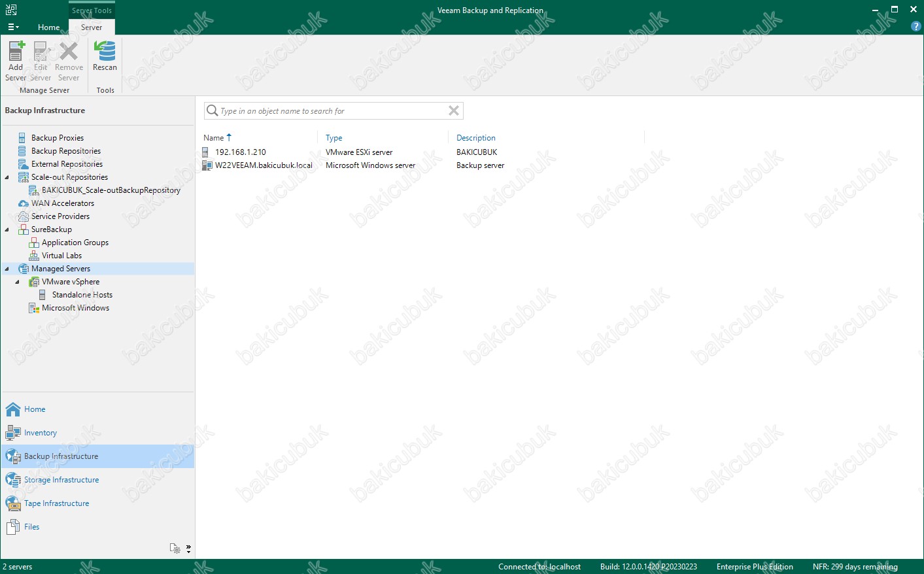
Task: Click the Backup Repositories tree icon
Action: 22,151
